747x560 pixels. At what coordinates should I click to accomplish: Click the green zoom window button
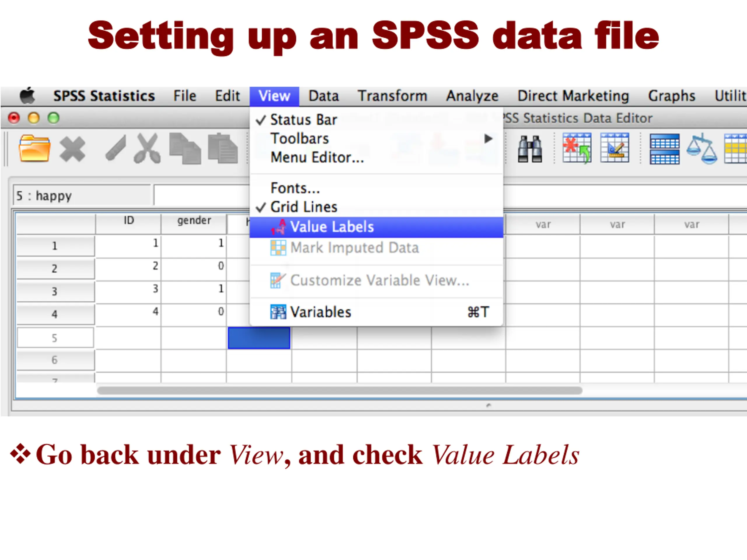pyautogui.click(x=53, y=118)
